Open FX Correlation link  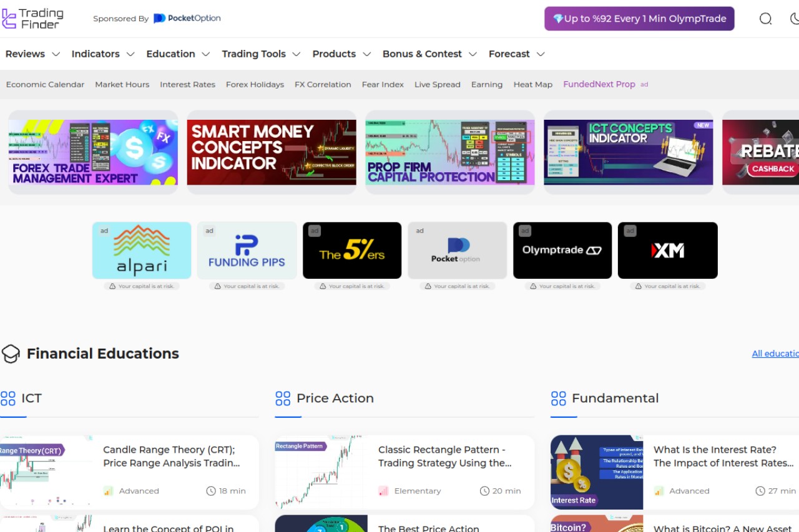[x=323, y=84]
